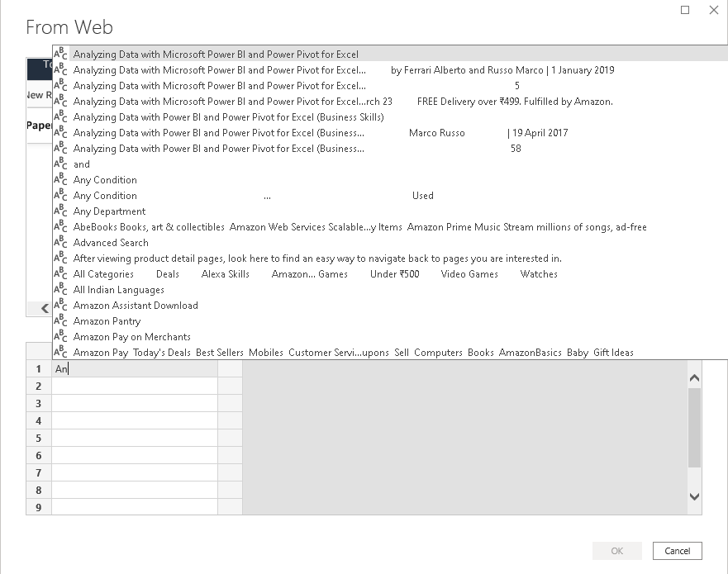Click ABC text-type icon beside 'Advanced Search'
Viewport: 728px width, 574px height.
[x=60, y=242]
